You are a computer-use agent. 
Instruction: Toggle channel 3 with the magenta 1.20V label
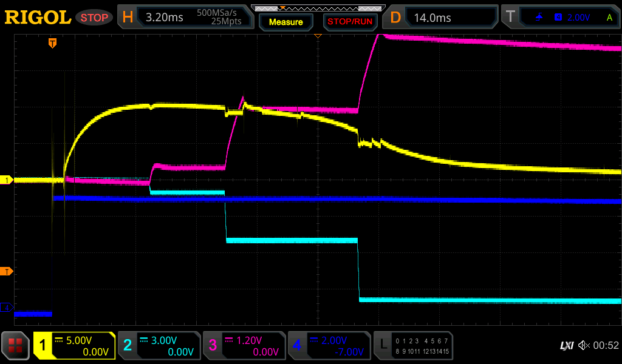point(244,346)
